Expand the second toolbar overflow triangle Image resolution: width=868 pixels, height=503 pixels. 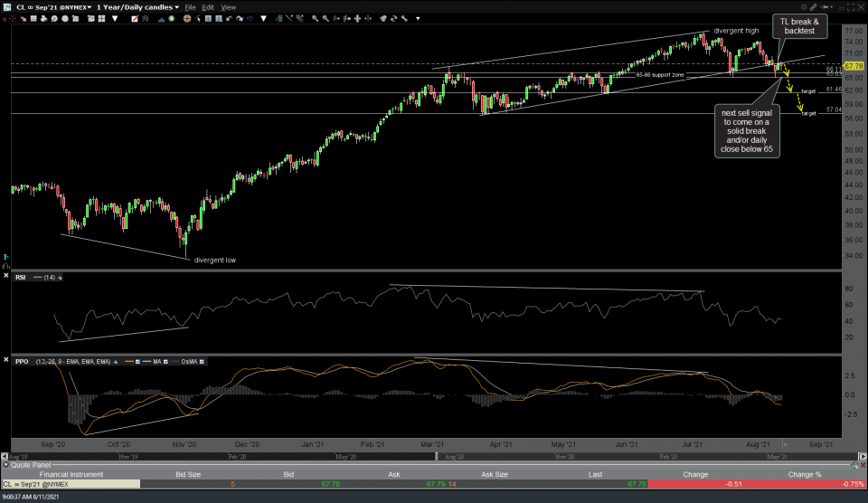(x=263, y=19)
